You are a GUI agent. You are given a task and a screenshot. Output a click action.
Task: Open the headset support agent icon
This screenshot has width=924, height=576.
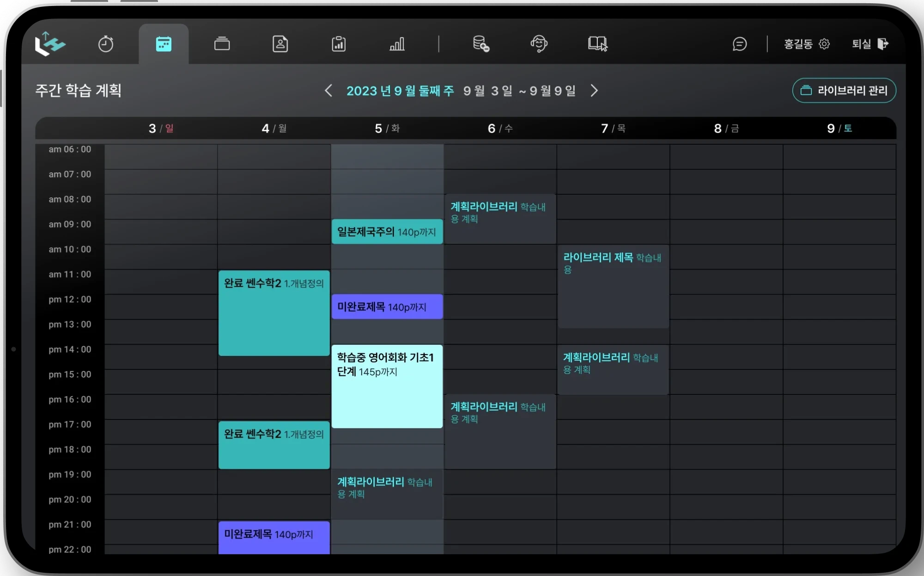point(539,44)
